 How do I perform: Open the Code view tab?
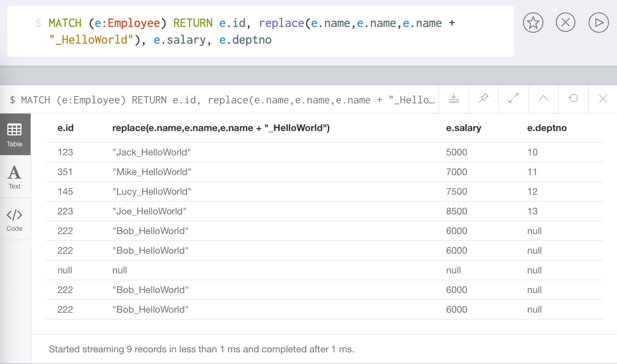(15, 219)
